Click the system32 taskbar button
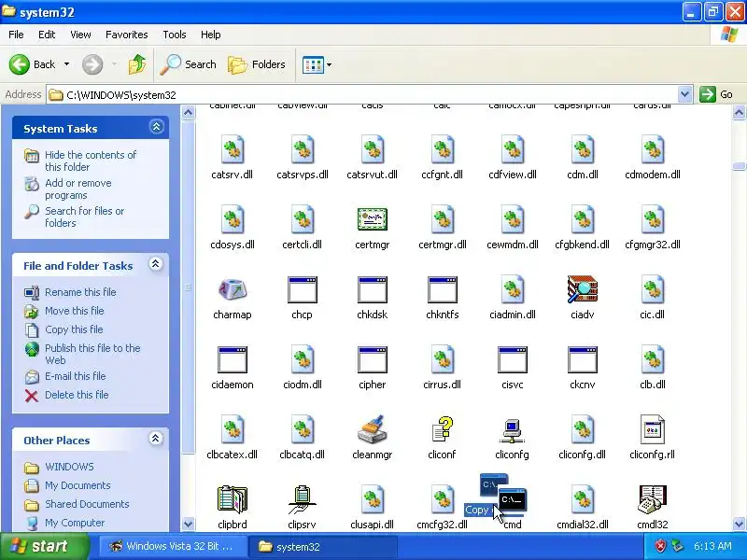The height and width of the screenshot is (560, 747). coord(325,547)
